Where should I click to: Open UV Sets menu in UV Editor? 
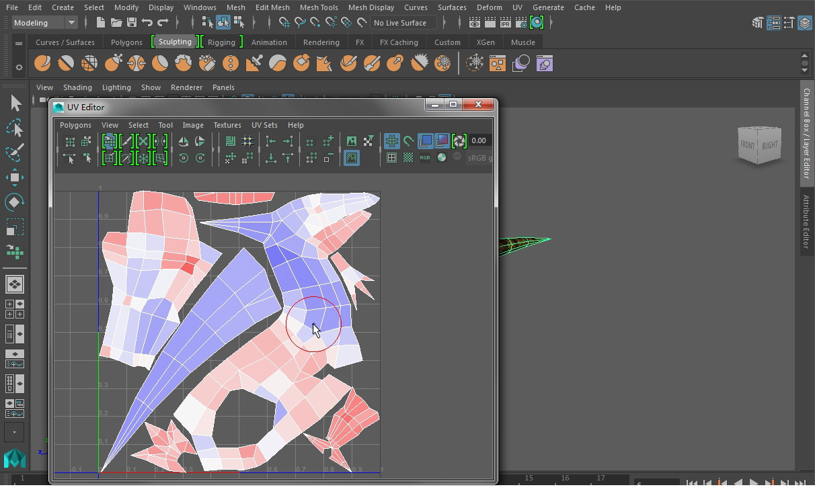pos(264,125)
